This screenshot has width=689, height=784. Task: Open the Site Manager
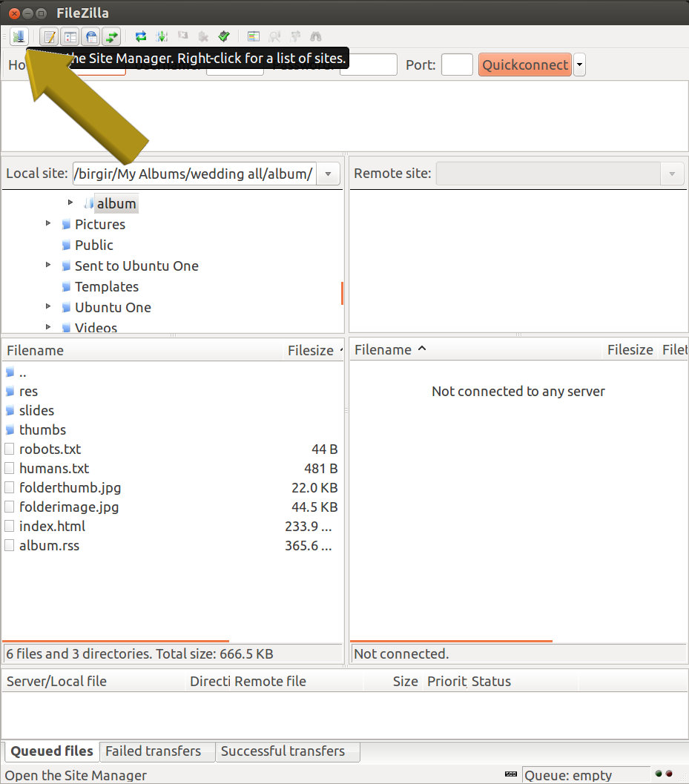click(19, 36)
